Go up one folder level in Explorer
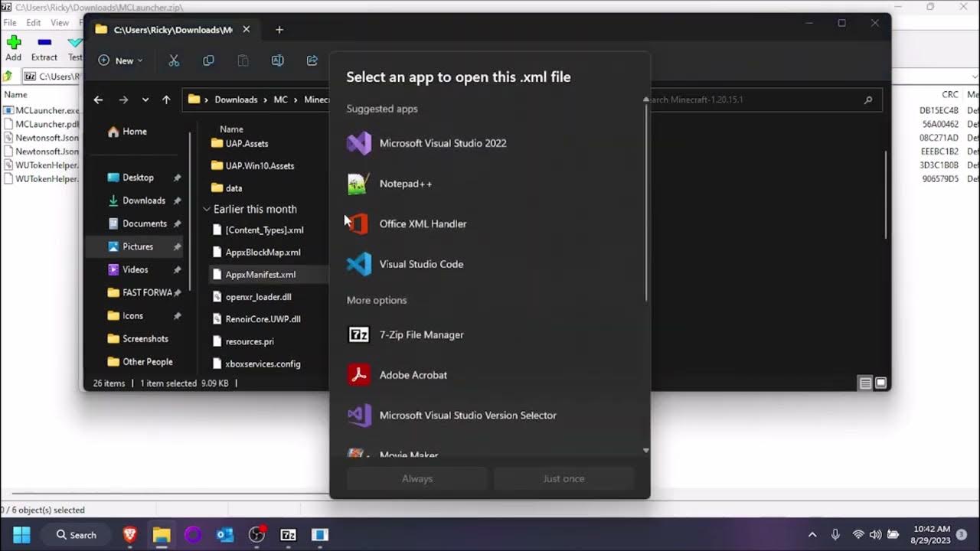 tap(166, 99)
